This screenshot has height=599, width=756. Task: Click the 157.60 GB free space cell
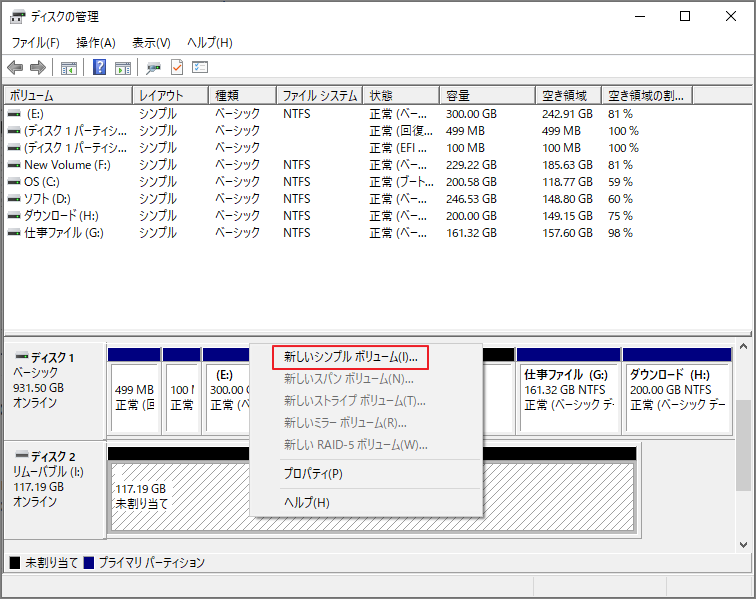point(567,233)
